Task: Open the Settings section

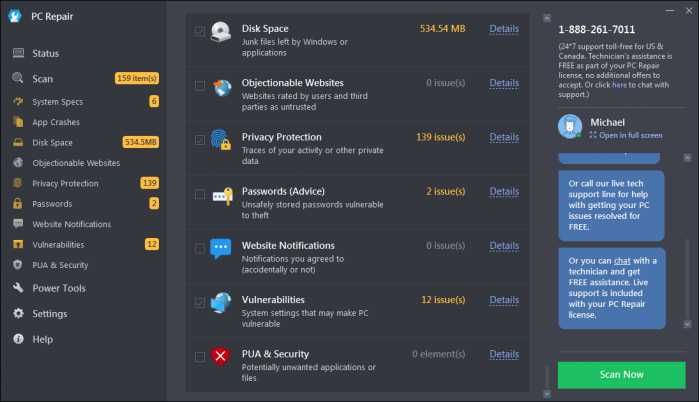Action: click(49, 314)
